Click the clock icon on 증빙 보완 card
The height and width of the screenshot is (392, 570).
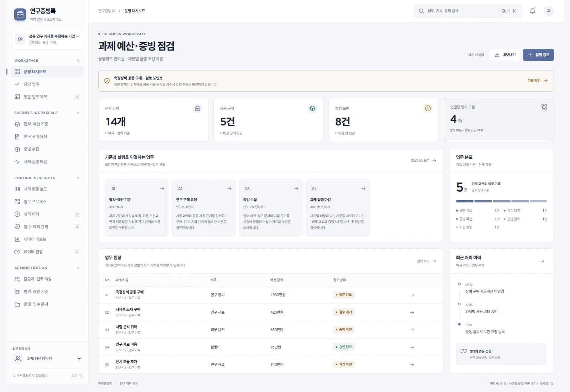(427, 108)
